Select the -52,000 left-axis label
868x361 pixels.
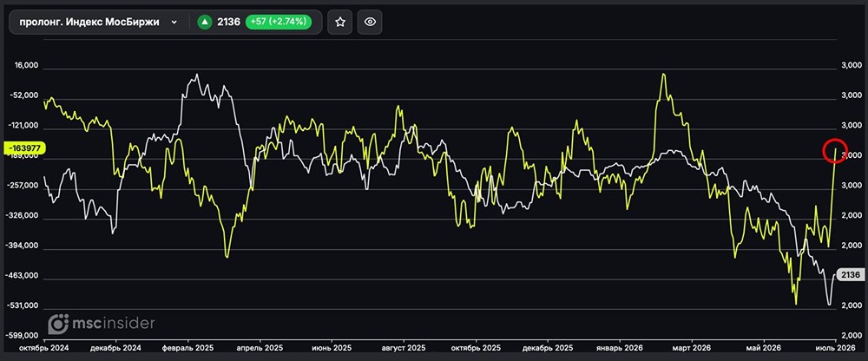tap(25, 95)
